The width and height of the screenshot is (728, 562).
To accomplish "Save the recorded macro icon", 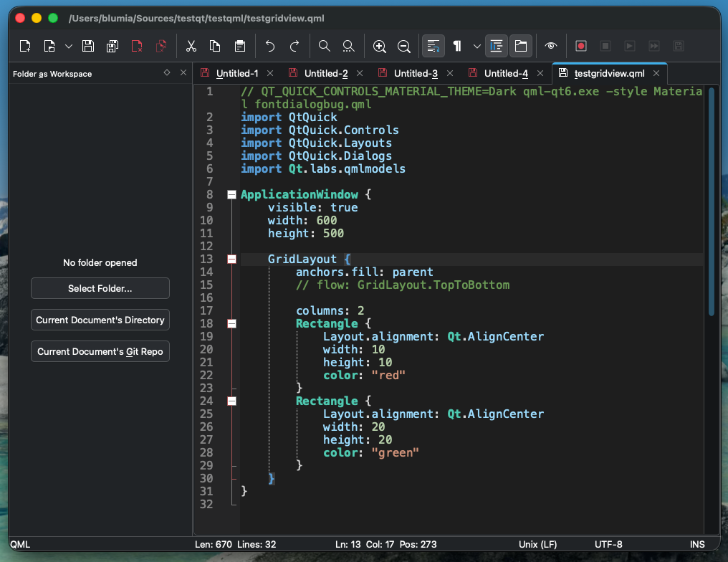I will coord(679,46).
